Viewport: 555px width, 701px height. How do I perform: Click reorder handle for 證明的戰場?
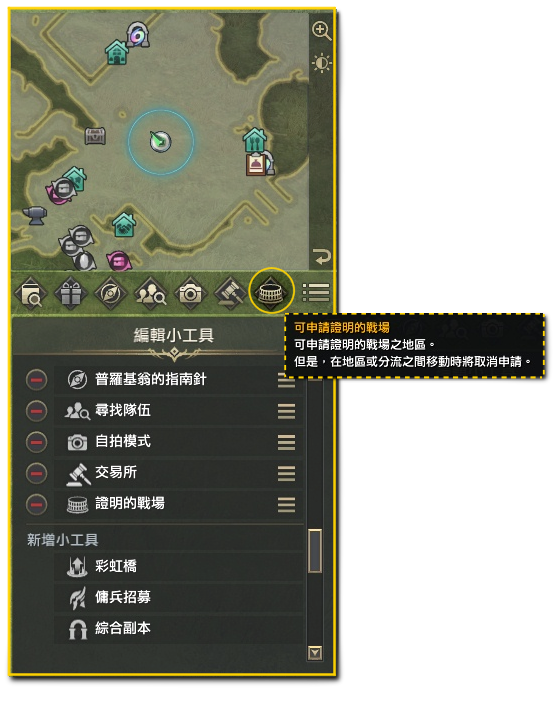click(x=286, y=505)
